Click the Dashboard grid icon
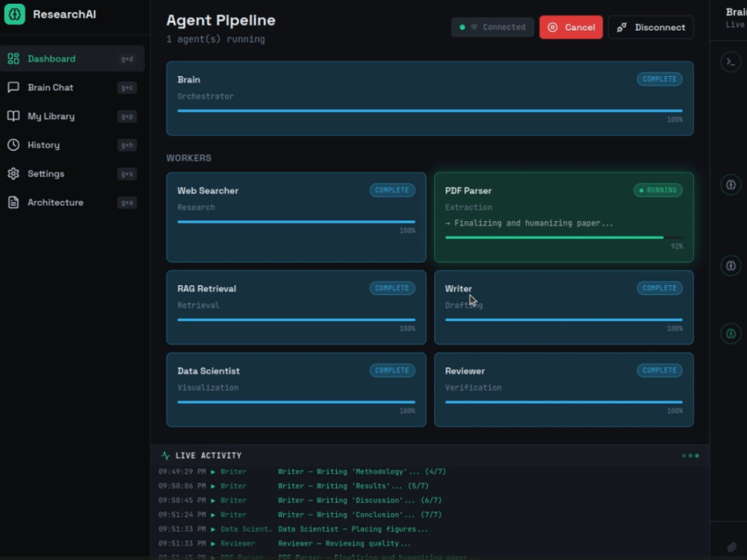This screenshot has height=560, width=747. pyautogui.click(x=13, y=58)
